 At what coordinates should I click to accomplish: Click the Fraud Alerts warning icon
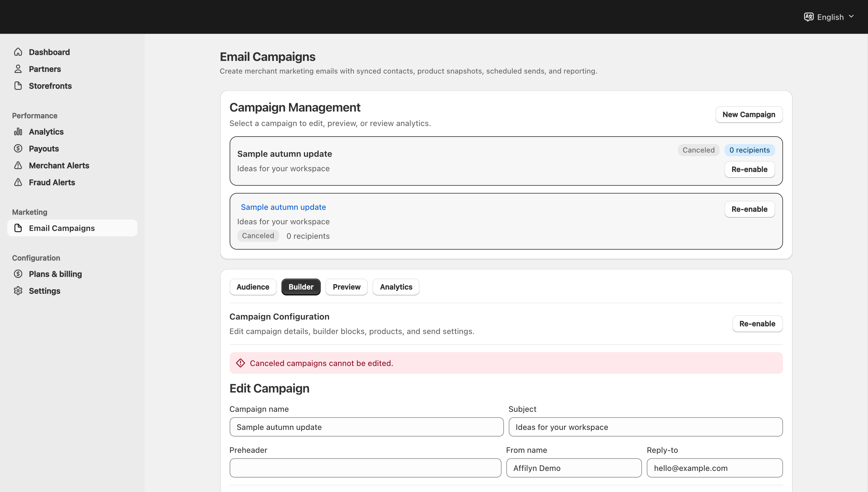point(18,182)
